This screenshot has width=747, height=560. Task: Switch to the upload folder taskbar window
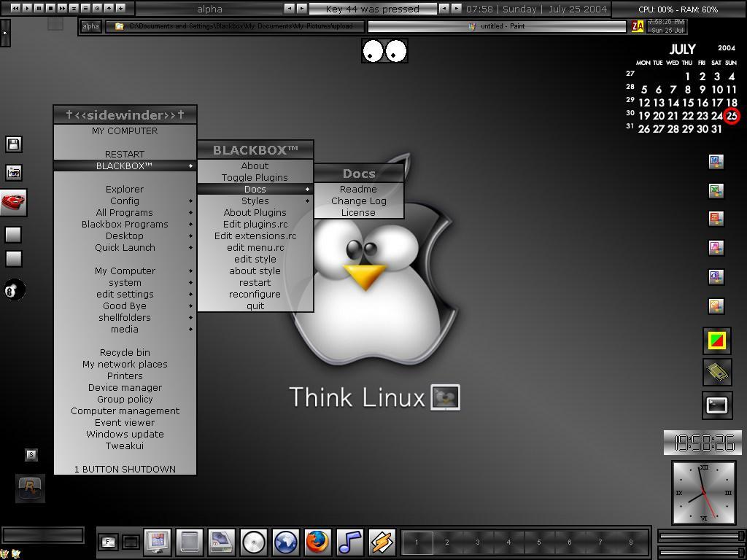point(235,26)
